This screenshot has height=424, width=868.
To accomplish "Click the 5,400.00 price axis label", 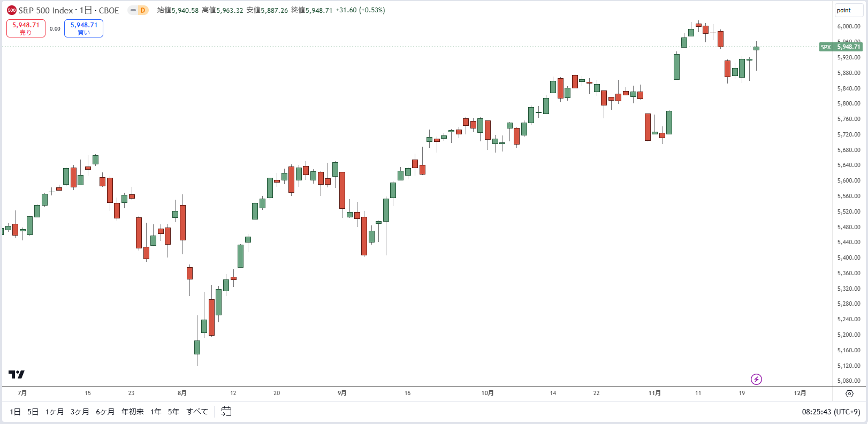I will click(849, 258).
